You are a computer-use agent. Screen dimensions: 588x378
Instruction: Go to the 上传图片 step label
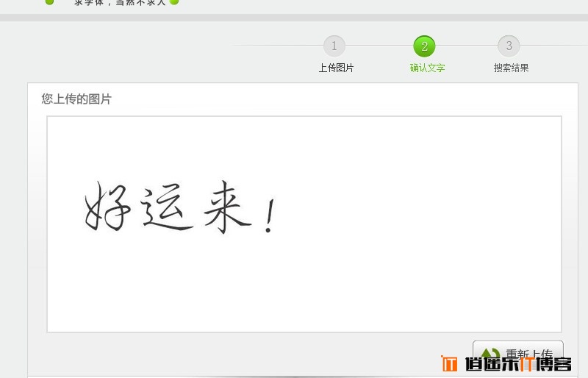click(336, 68)
